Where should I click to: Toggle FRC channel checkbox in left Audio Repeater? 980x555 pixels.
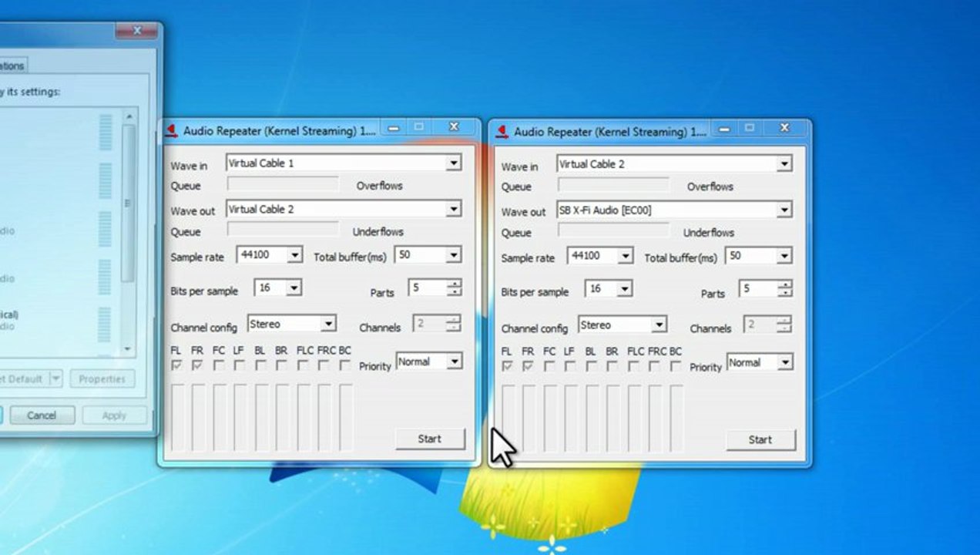pyautogui.click(x=324, y=365)
